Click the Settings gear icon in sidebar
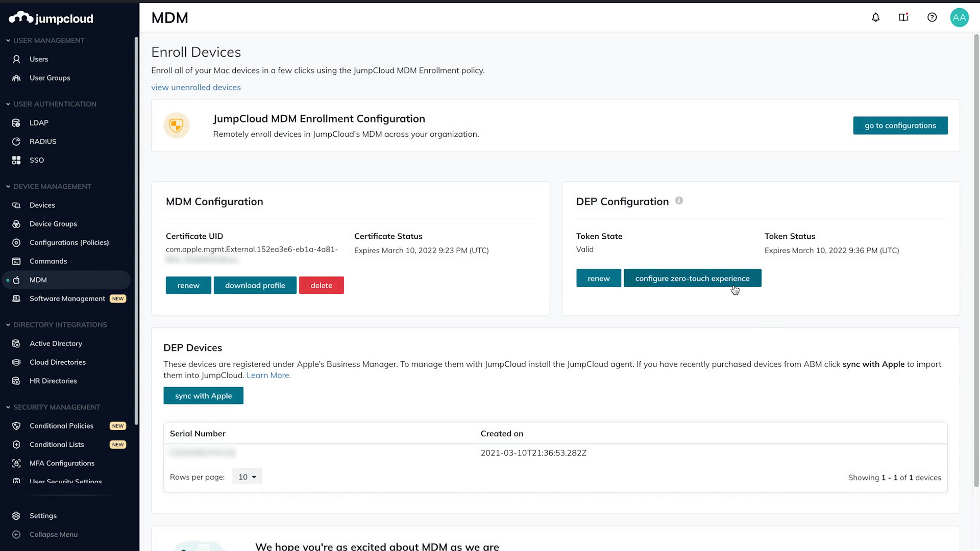The width and height of the screenshot is (980, 551). pyautogui.click(x=16, y=515)
